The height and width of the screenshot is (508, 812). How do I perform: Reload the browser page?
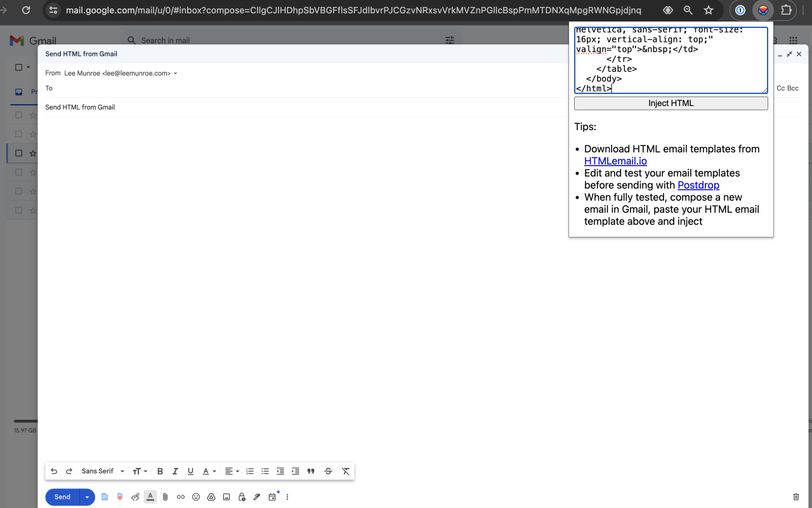tap(26, 10)
